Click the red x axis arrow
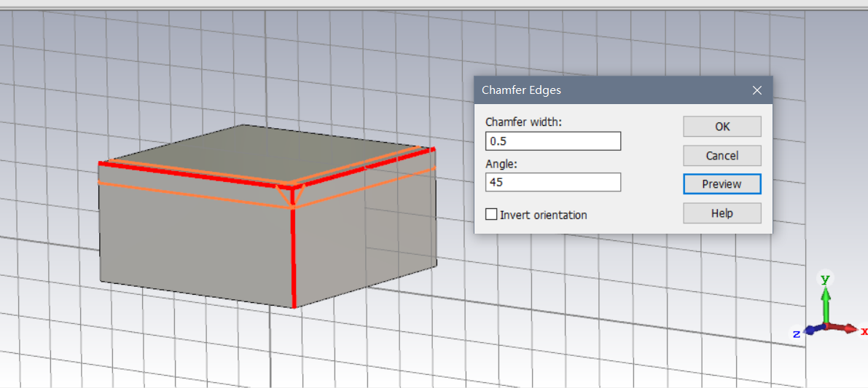 844,328
